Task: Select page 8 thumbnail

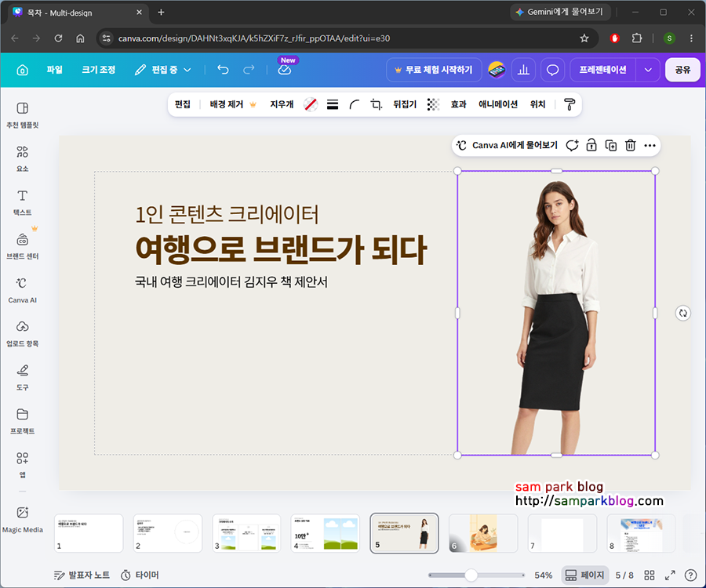Action: click(641, 533)
